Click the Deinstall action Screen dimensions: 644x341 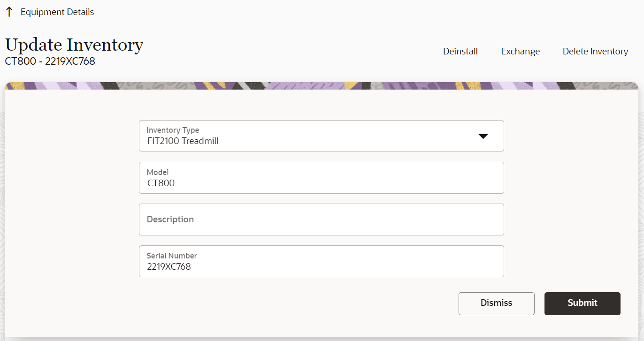460,52
